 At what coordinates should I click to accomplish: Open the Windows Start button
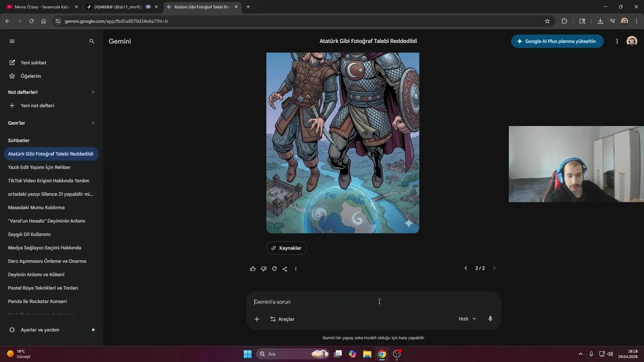pyautogui.click(x=248, y=354)
